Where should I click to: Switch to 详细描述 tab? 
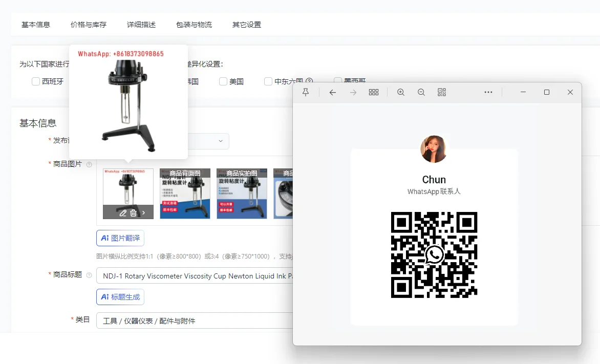point(141,25)
